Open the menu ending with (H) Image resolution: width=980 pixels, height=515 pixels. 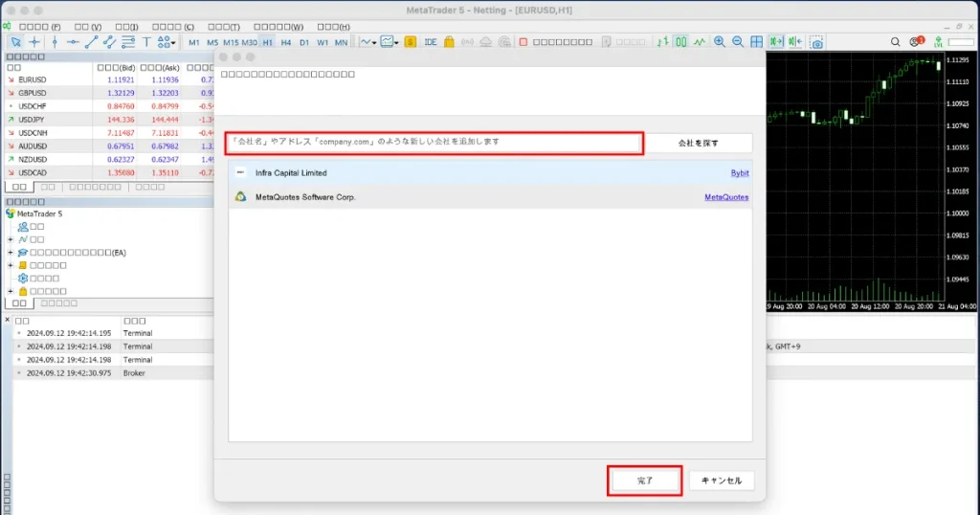point(334,27)
